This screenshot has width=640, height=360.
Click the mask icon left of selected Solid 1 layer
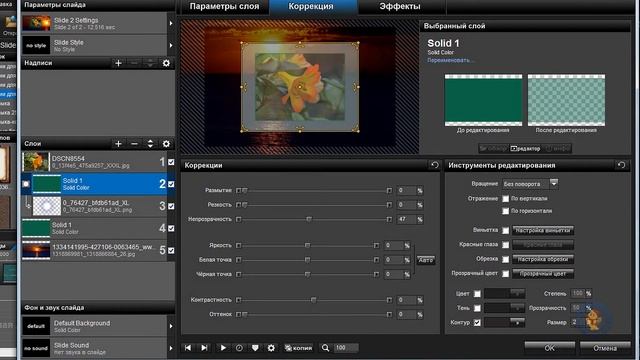point(26,184)
